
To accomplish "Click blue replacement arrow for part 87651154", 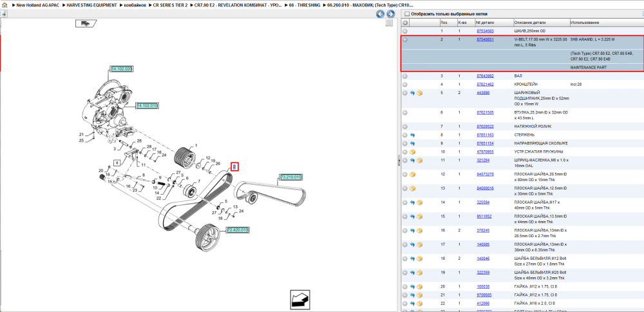I will tap(413, 144).
